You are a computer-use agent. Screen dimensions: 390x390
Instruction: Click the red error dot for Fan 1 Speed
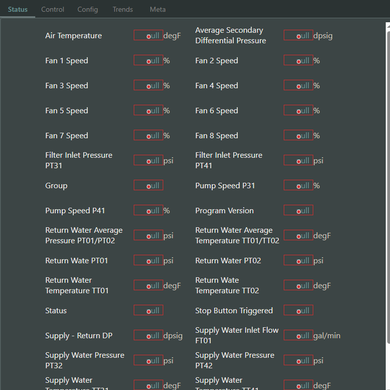149,61
